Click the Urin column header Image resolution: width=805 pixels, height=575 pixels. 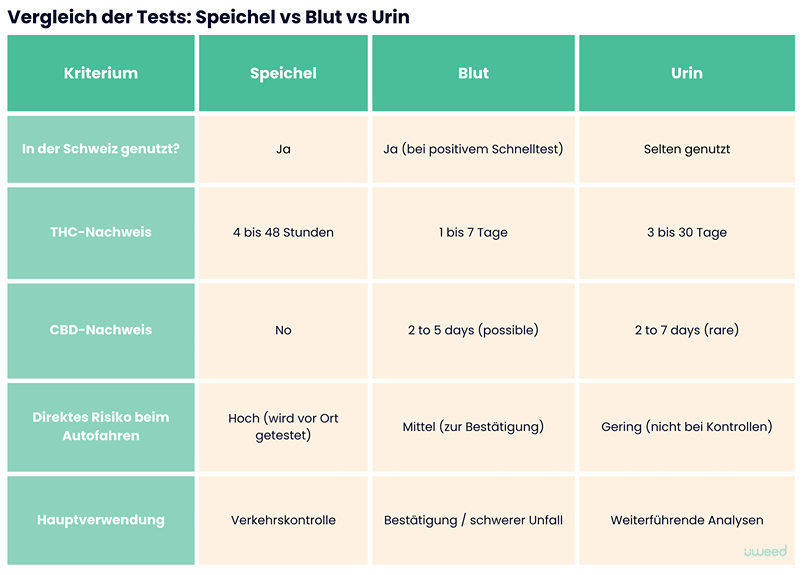point(687,73)
